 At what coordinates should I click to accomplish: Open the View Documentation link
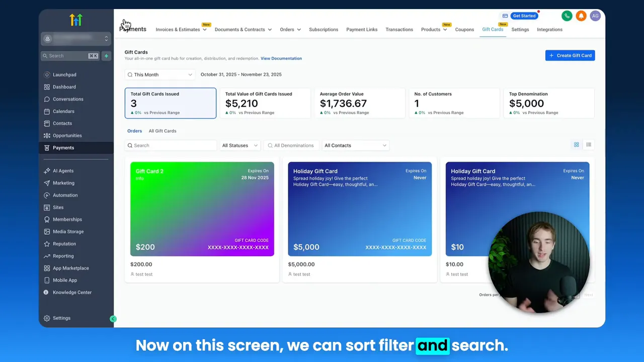point(281,58)
